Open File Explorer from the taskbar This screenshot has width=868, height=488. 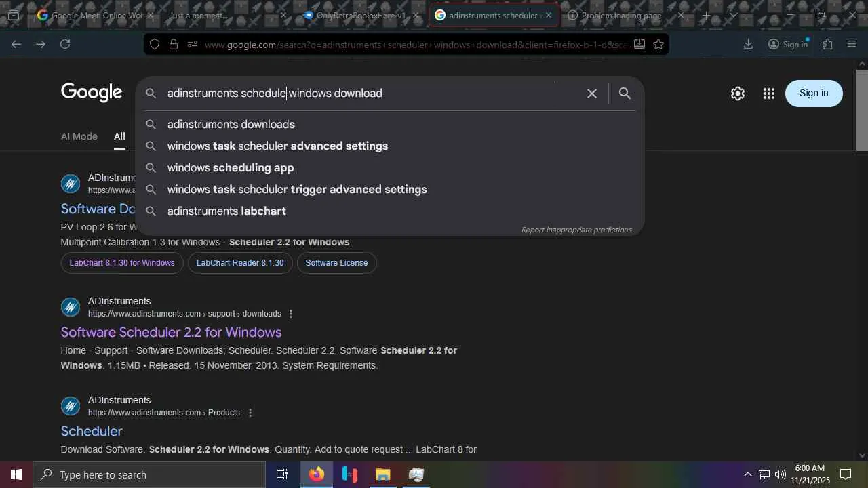tap(382, 474)
